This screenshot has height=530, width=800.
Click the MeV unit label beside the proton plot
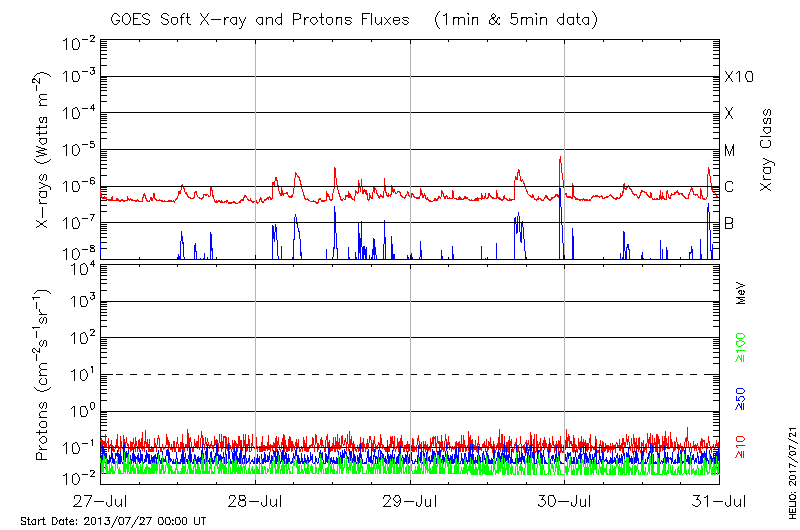(742, 294)
